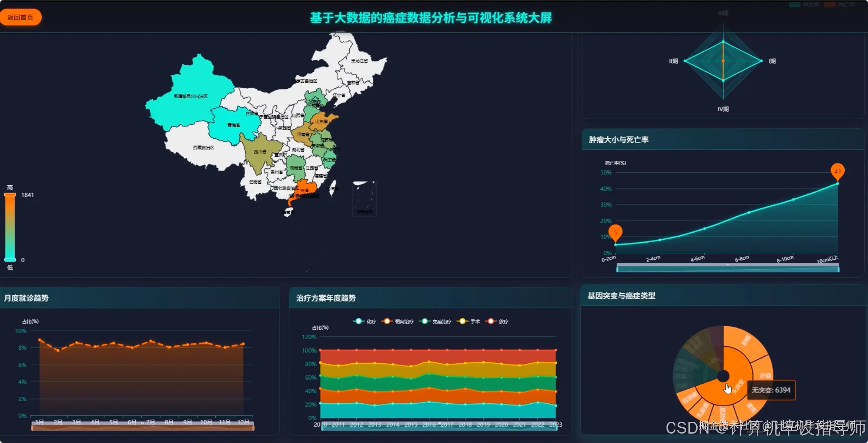Click the orange 43 peak marker pin
This screenshot has width=868, height=443.
(837, 171)
